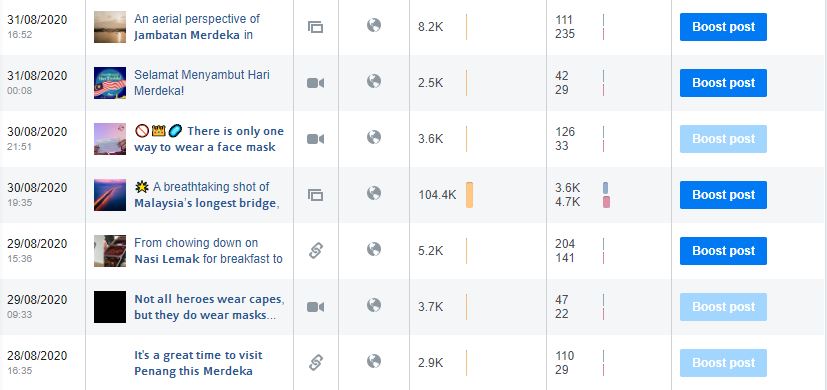Screen dimensions: 827x390
Task: Boost Malaysia's longest bridge post
Action: click(723, 195)
